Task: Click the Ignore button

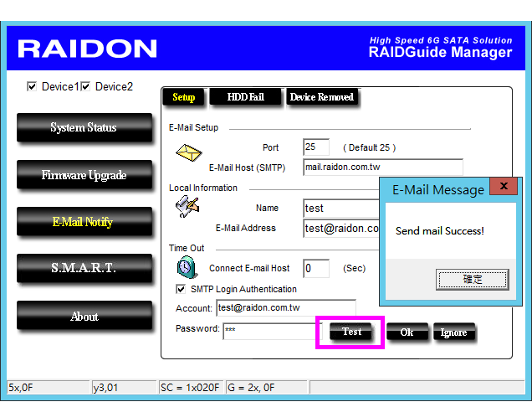Action: (453, 332)
